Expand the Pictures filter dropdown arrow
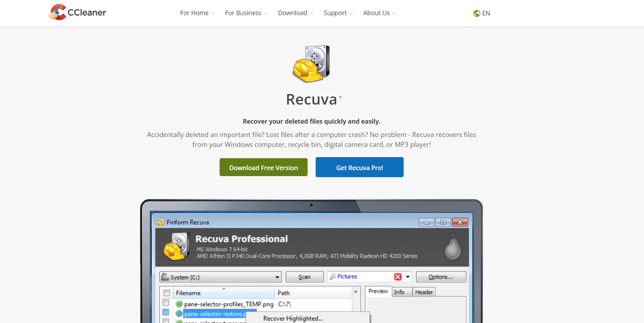The height and width of the screenshot is (323, 644). [x=408, y=277]
